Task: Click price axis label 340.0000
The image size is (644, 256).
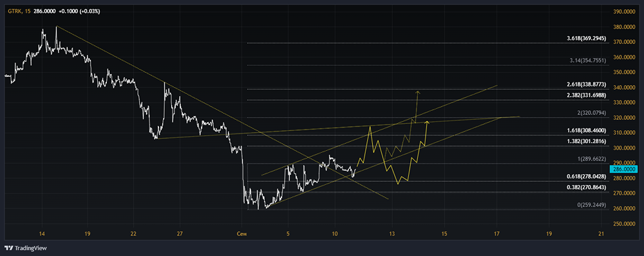Action: pyautogui.click(x=624, y=88)
